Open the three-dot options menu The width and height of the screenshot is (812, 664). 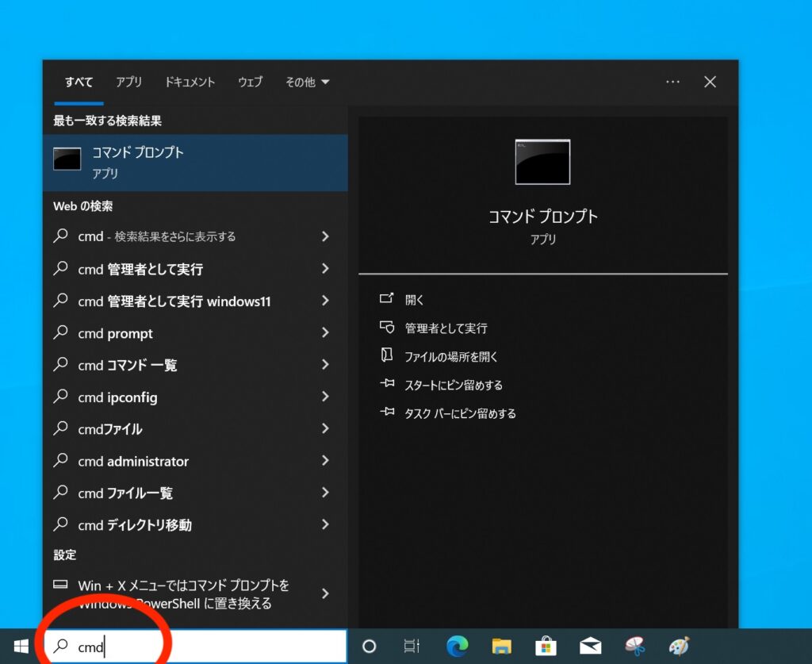[672, 82]
